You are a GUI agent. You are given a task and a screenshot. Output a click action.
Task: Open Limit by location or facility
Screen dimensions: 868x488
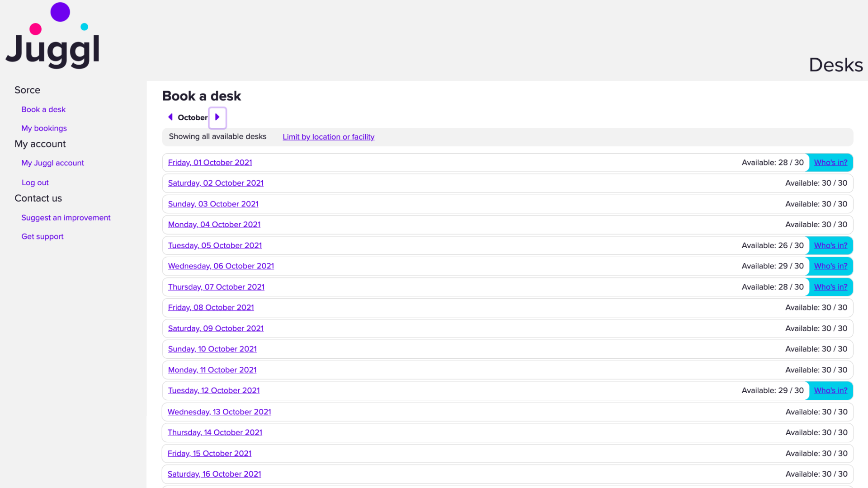[328, 137]
